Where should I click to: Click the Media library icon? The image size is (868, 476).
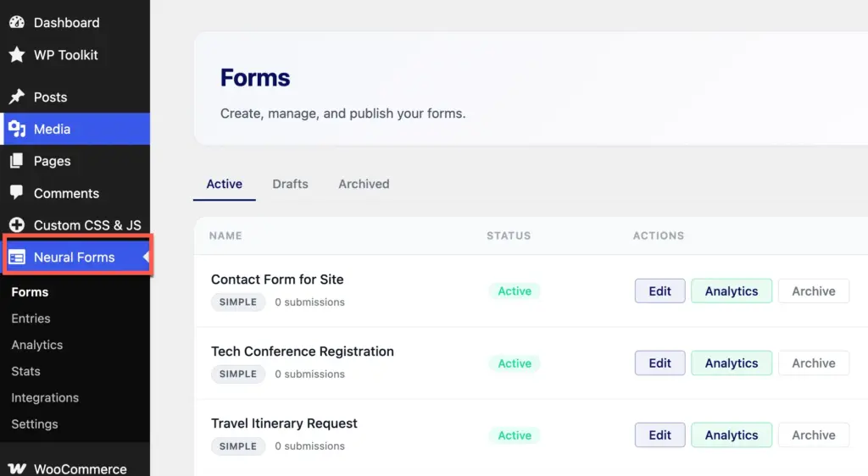pyautogui.click(x=17, y=129)
